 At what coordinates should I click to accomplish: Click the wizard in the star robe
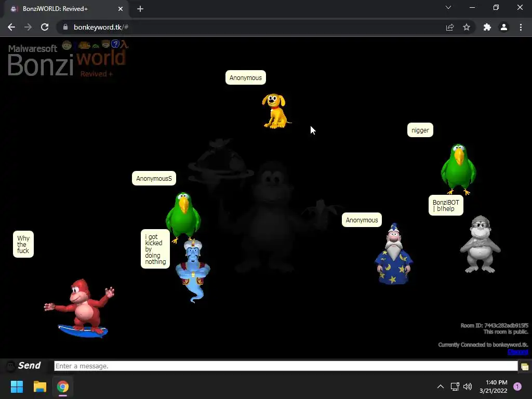394,254
